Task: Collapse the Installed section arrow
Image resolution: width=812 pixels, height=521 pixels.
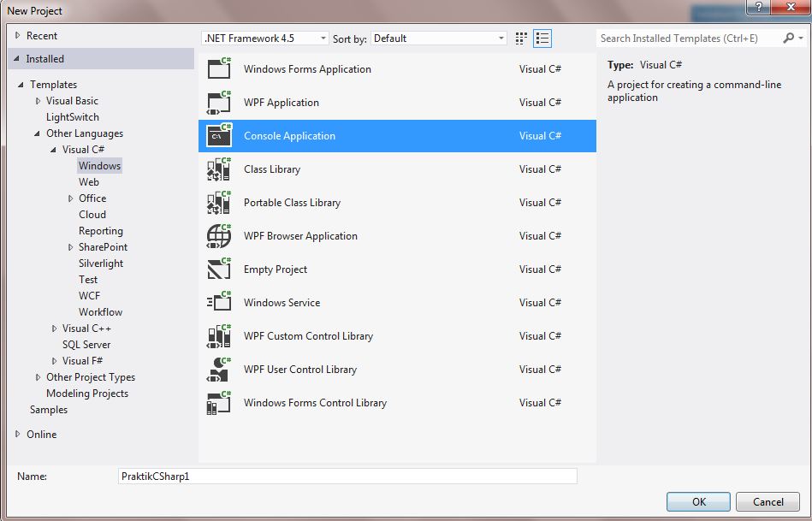Action: point(16,58)
